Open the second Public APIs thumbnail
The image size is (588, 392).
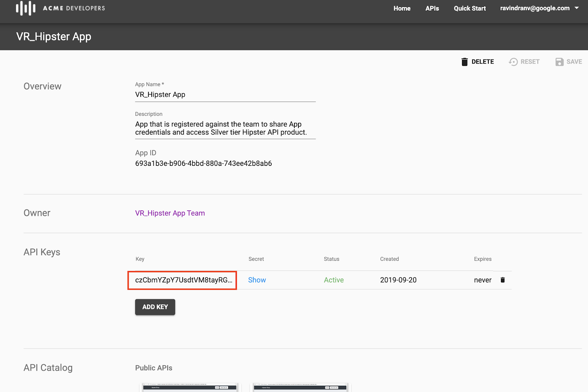click(x=301, y=388)
